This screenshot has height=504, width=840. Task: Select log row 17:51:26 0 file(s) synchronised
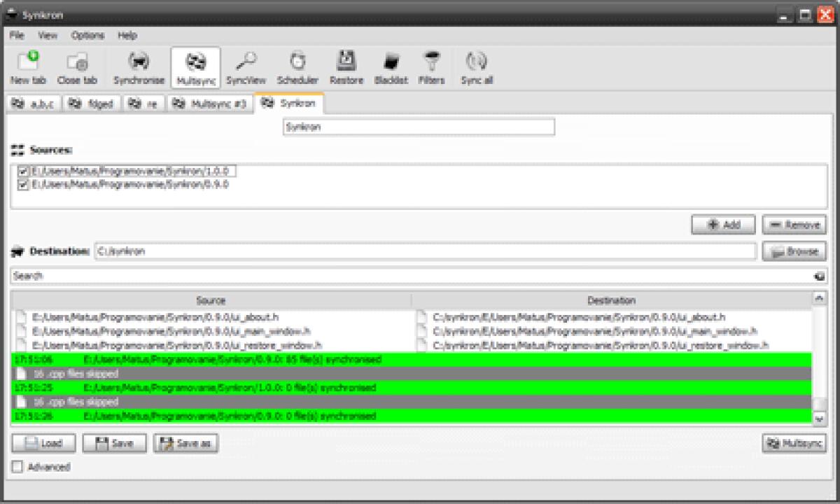coord(412,416)
